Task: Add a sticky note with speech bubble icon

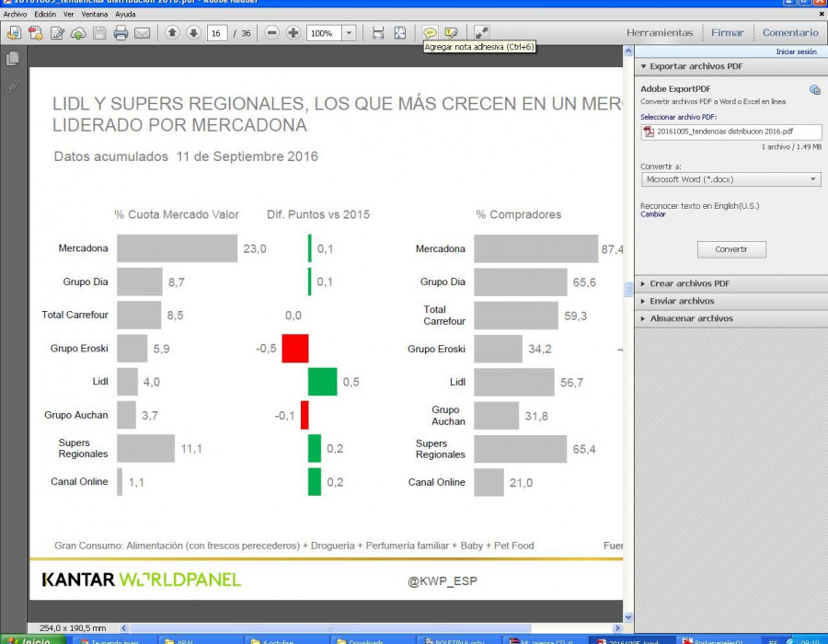Action: click(x=430, y=33)
